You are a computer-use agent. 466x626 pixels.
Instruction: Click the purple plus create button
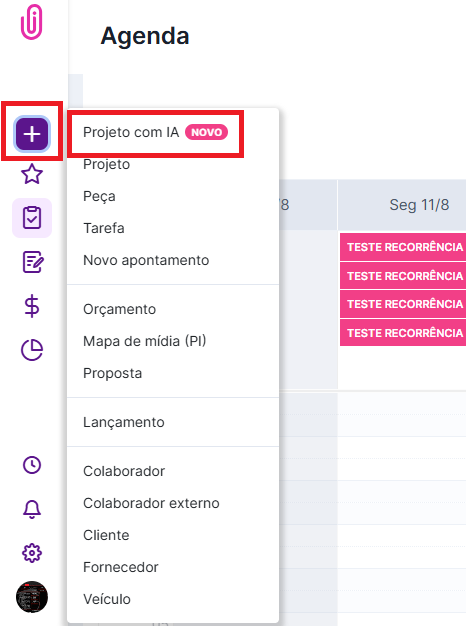(x=32, y=134)
